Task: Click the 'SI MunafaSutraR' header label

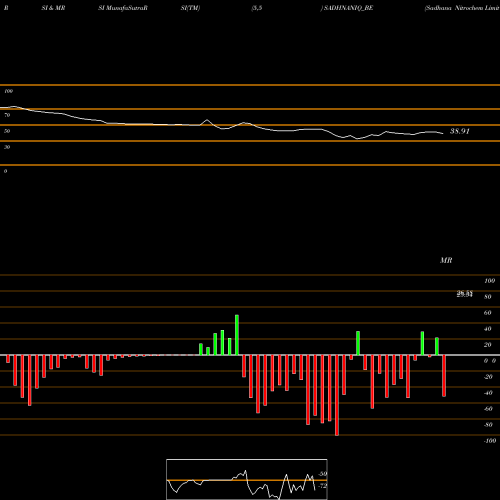Action: 123,8
